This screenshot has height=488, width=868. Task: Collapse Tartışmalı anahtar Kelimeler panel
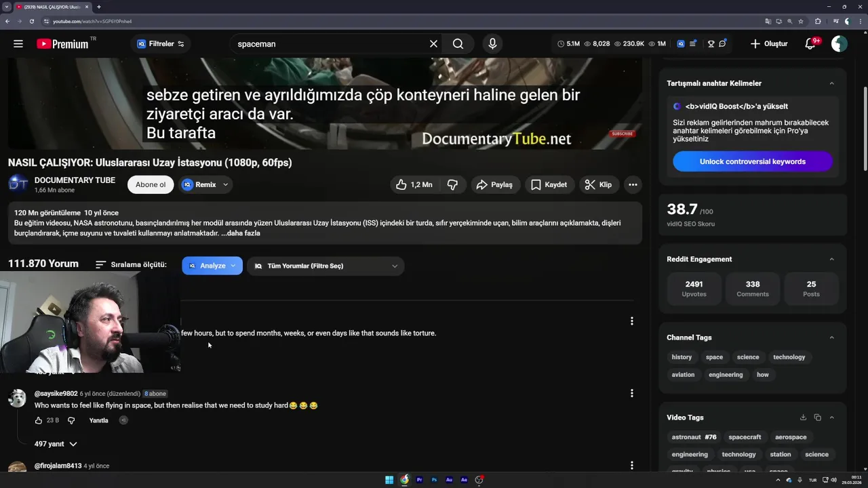pyautogui.click(x=832, y=83)
